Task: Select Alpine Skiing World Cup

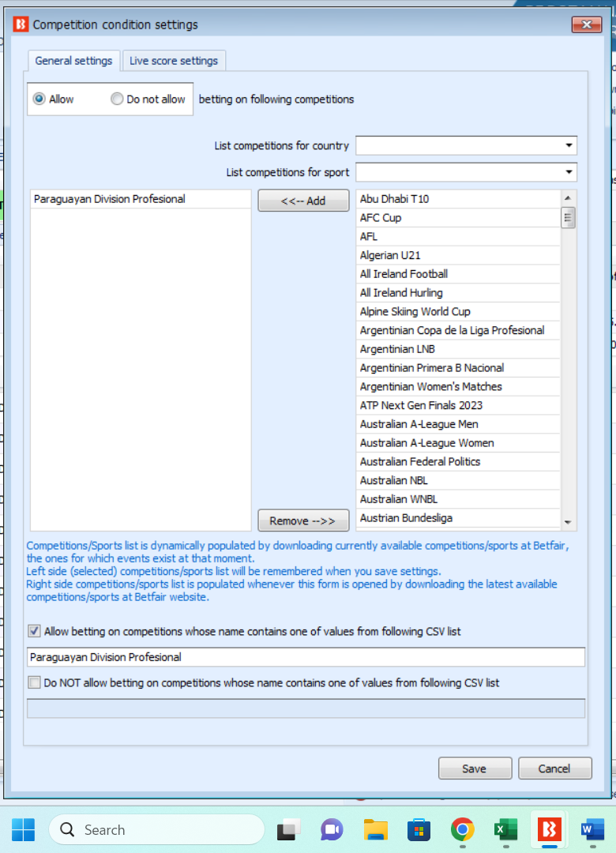Action: click(x=458, y=312)
